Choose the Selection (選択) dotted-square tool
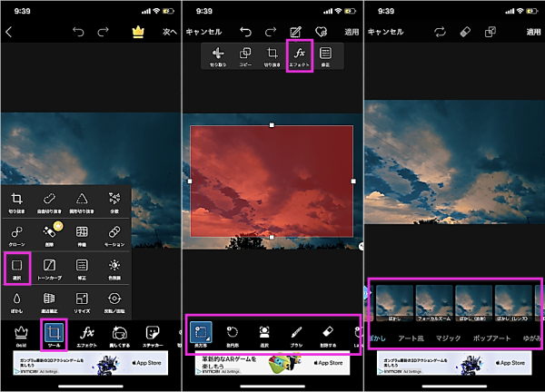This screenshot has height=392, width=545. pos(16,269)
